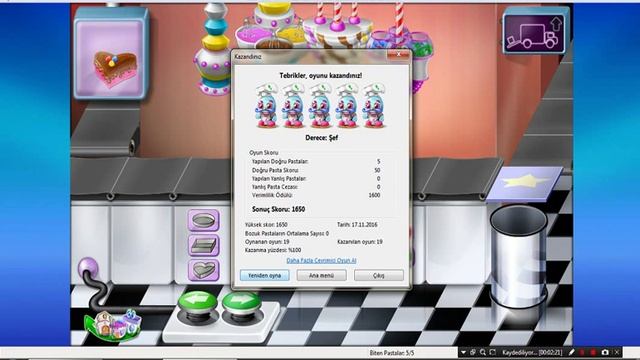640x360 pixels.
Task: Click the recorder window-select icon
Action: (473, 352)
